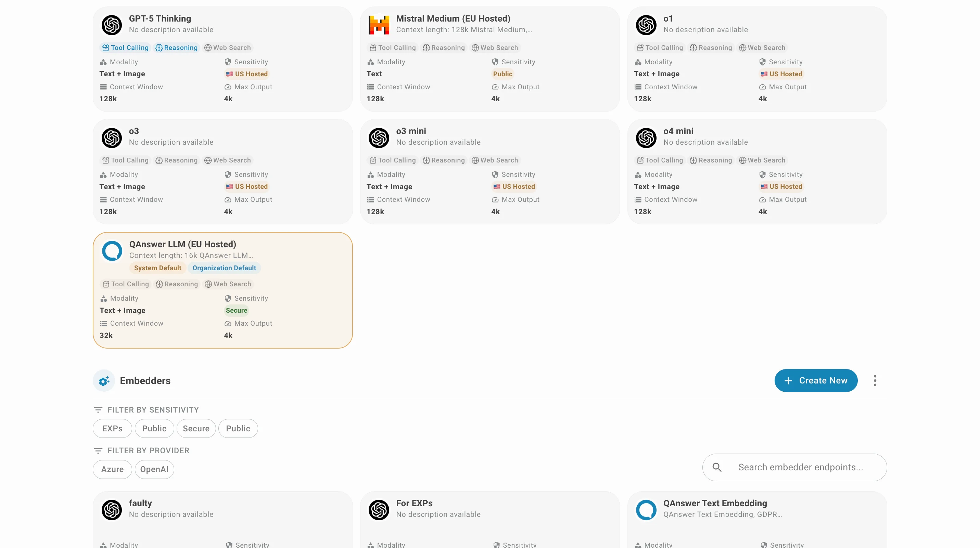Screen dimensions: 980x548
Task: Open the Embedders three-dot more options menu
Action: pos(875,381)
